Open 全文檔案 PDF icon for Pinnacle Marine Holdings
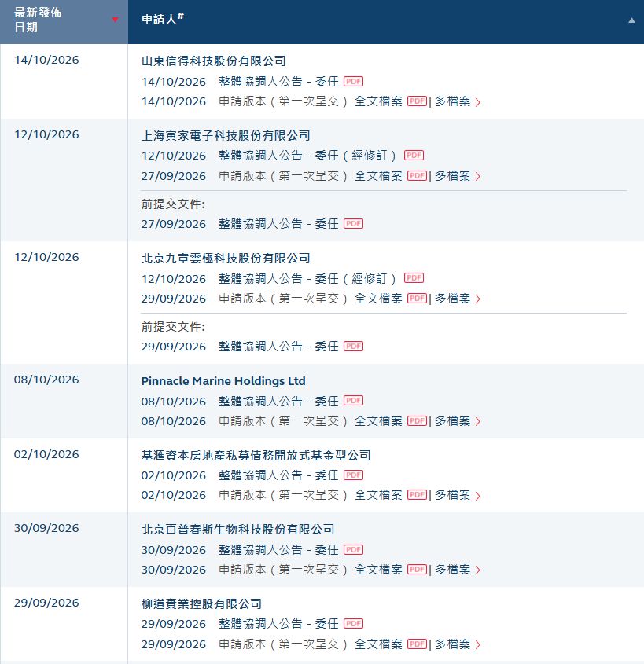This screenshot has width=644, height=664. pos(417,421)
